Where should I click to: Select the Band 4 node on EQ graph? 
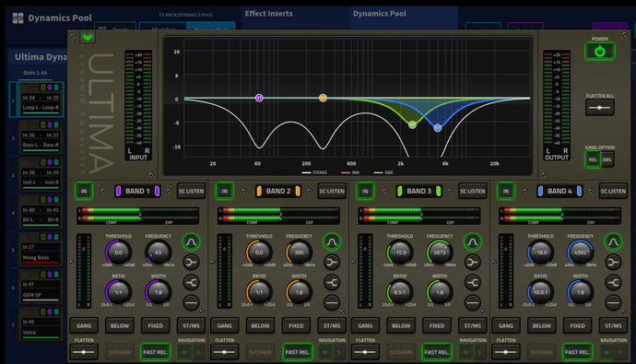tap(438, 128)
